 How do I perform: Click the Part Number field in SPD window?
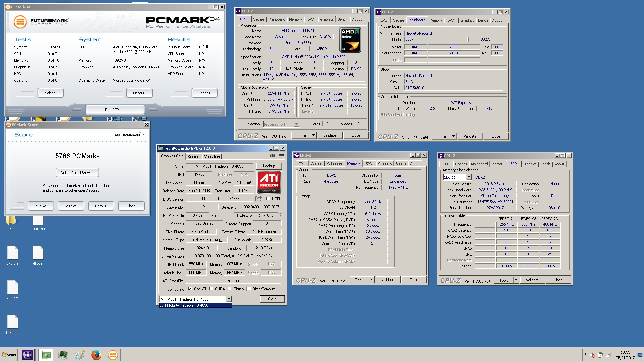[495, 202]
